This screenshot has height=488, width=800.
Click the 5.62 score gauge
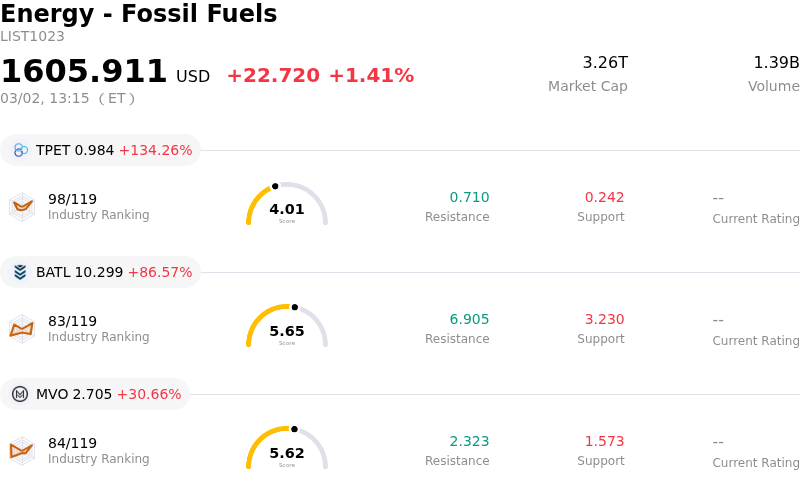tap(287, 449)
